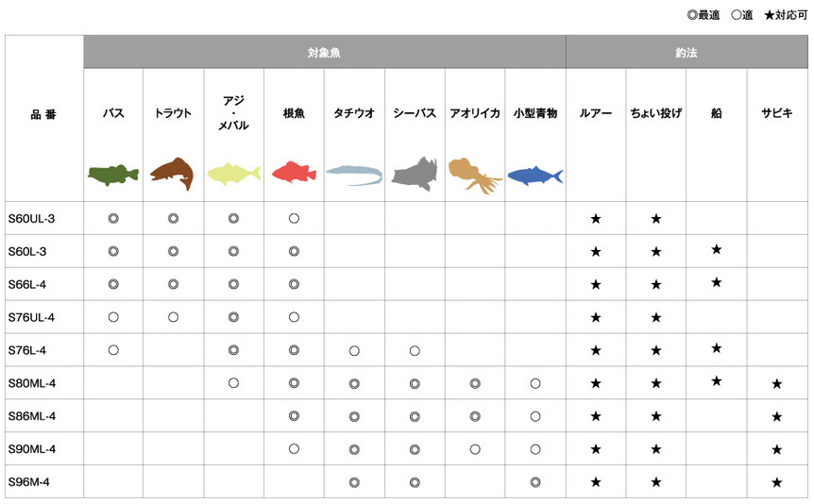Click S60UL-3 bass double-circle mark
This screenshot has height=504, width=814.
click(x=113, y=219)
